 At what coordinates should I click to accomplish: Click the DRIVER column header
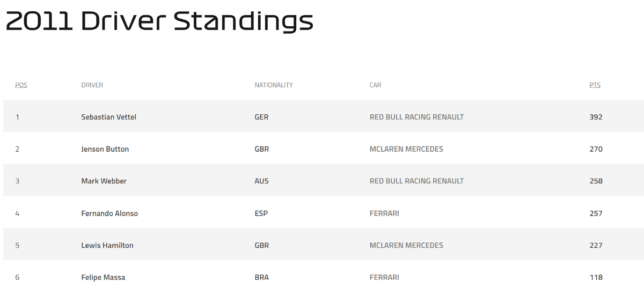[x=92, y=85]
